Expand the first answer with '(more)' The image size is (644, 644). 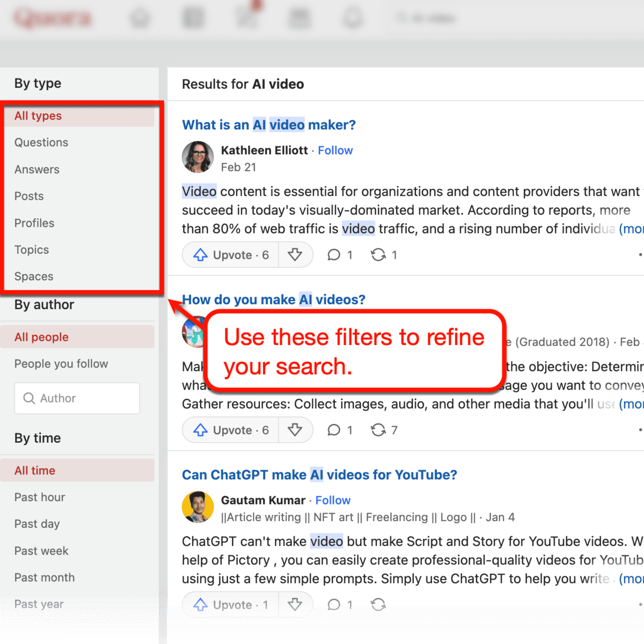click(632, 229)
